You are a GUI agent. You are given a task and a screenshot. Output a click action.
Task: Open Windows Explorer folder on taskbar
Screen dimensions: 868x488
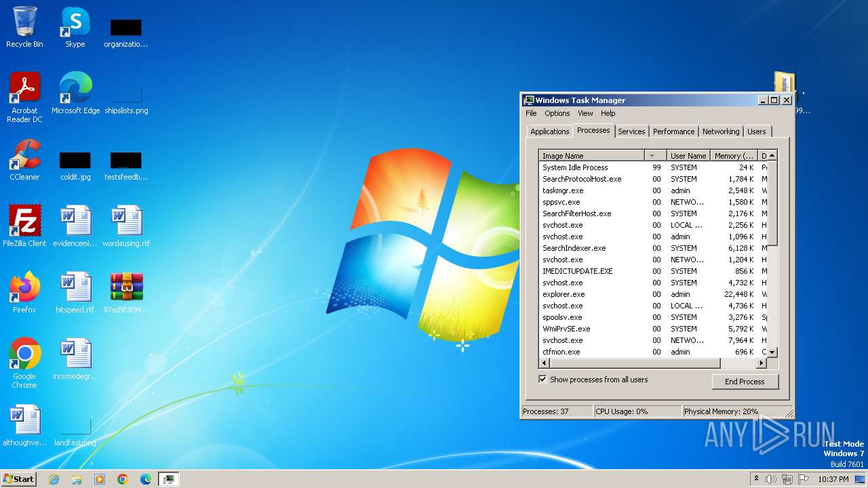[77, 479]
